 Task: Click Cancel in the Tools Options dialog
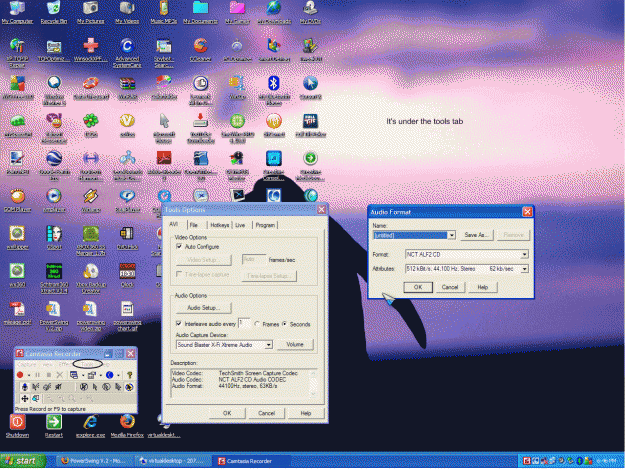click(267, 413)
